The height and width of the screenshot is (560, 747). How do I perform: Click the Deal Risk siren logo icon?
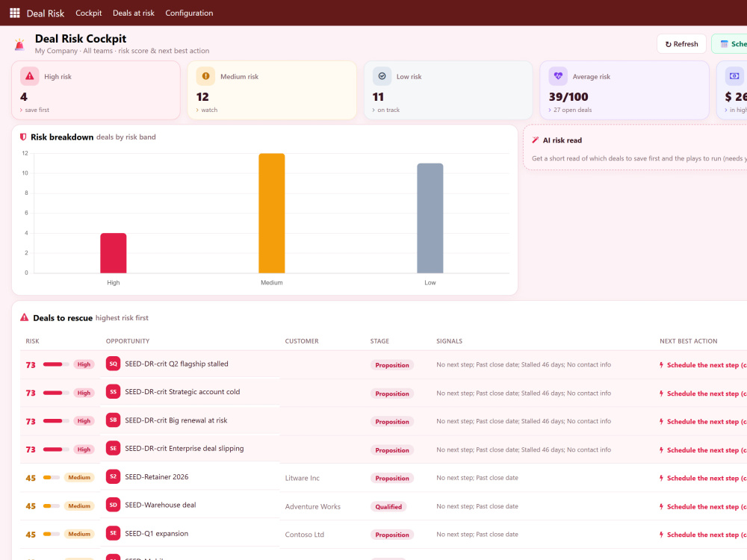click(x=19, y=44)
